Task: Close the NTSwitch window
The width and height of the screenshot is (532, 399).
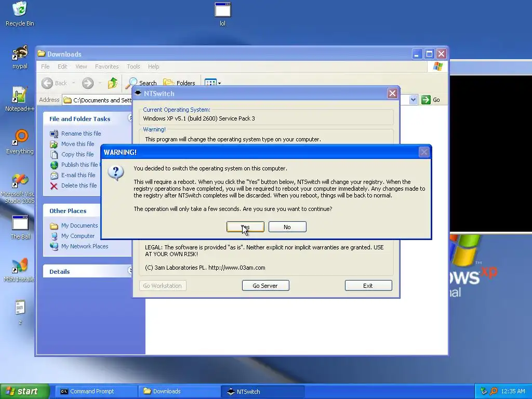Action: 393,94
